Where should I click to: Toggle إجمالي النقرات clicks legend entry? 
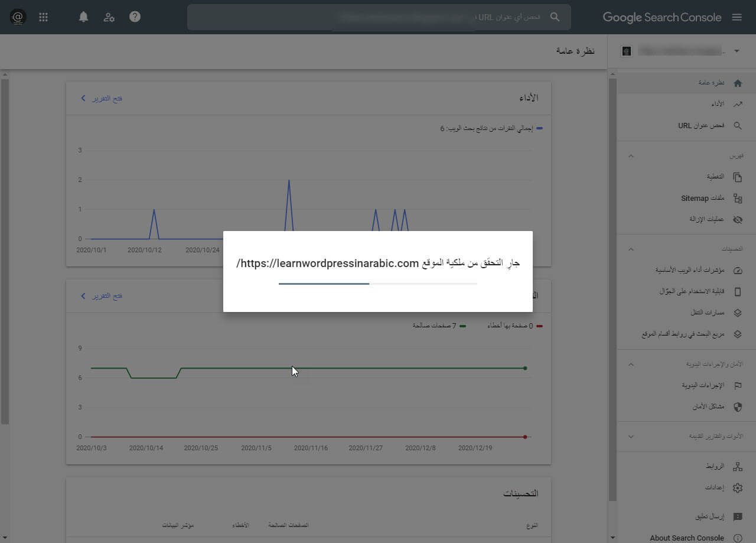tap(491, 129)
